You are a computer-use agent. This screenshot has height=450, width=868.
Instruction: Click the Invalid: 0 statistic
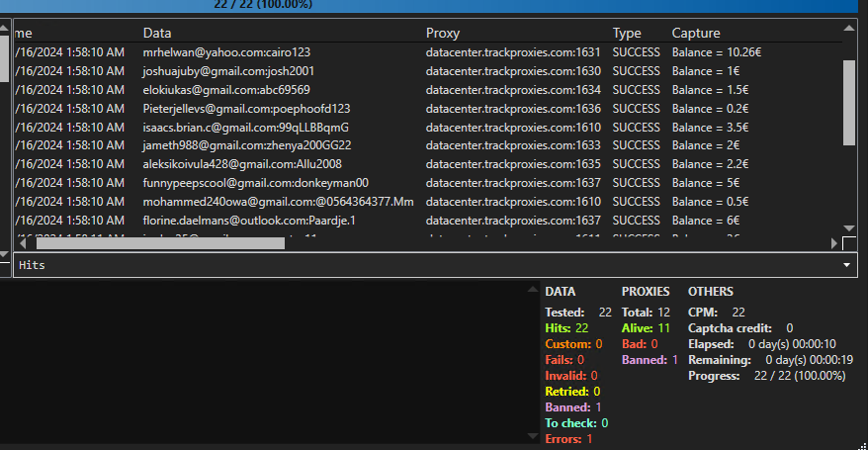coord(570,376)
